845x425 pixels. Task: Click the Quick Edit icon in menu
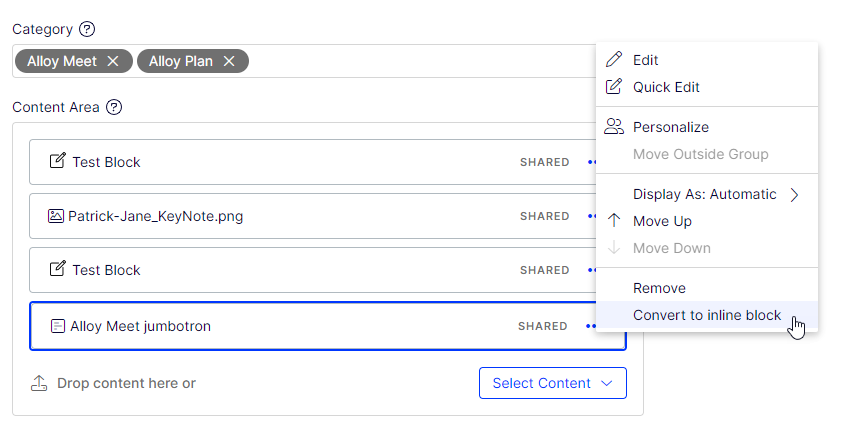(614, 87)
